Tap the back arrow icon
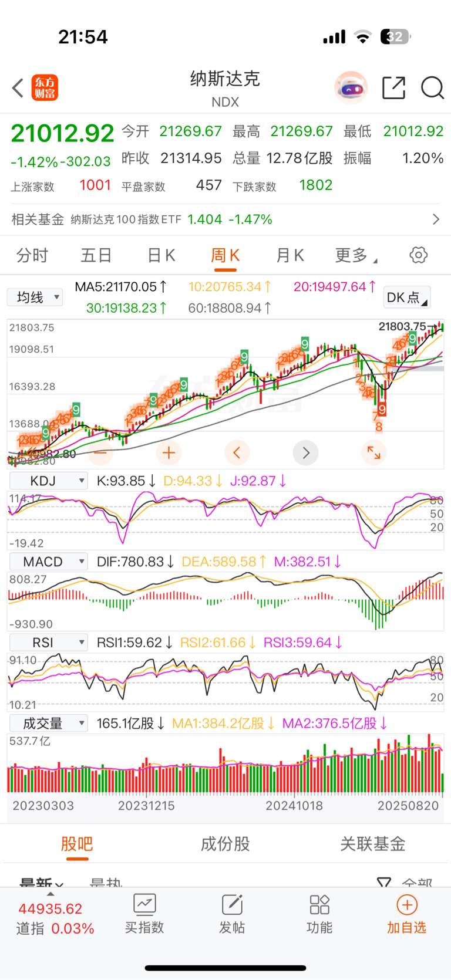Image resolution: width=451 pixels, height=980 pixels. pos(18,88)
